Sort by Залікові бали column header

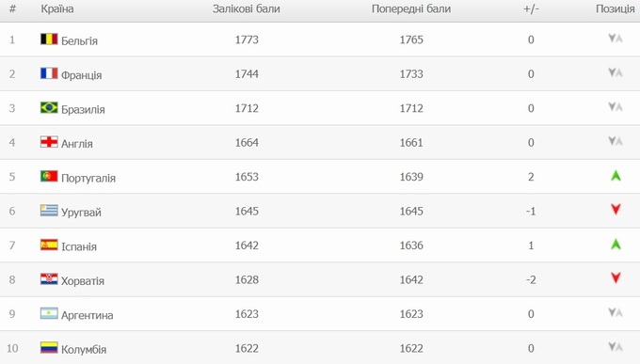(x=247, y=9)
